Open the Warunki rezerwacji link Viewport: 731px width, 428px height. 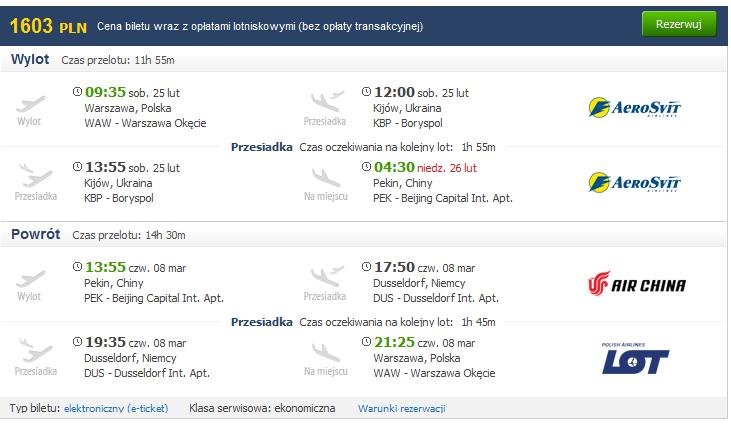tap(401, 408)
